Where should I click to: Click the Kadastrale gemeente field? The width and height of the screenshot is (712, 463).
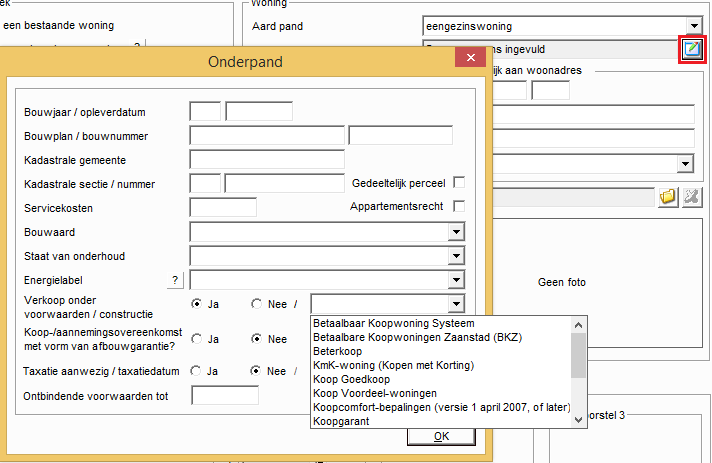pyautogui.click(x=267, y=159)
